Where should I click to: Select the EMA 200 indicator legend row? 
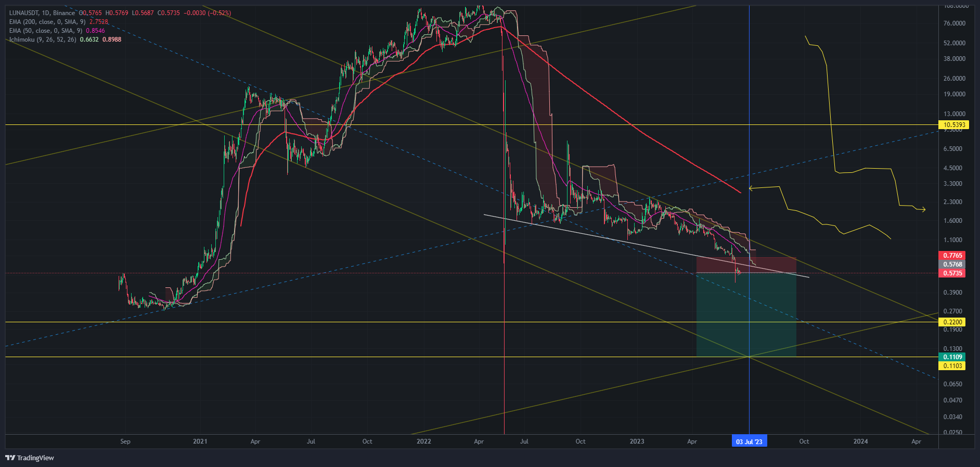click(59, 22)
